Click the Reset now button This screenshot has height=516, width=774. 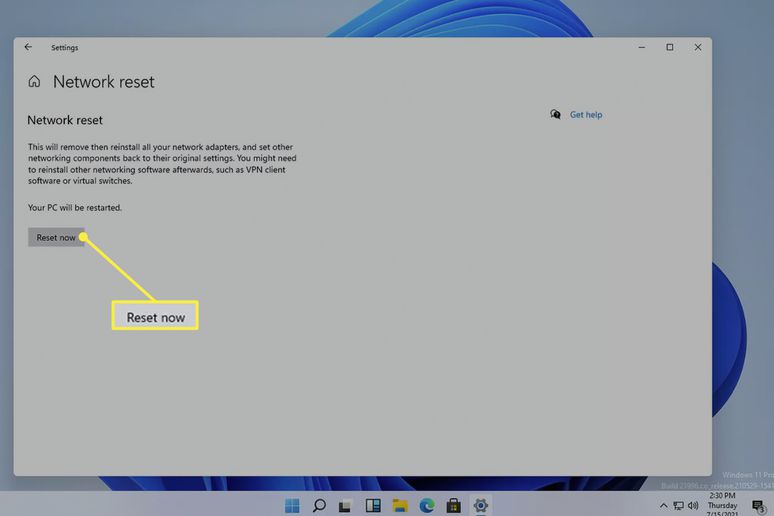56,238
